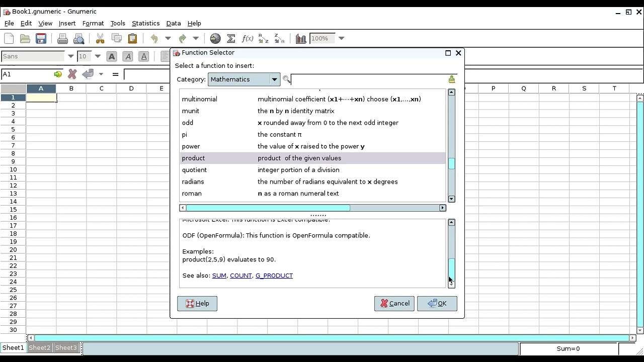Select the multinomial function row
This screenshot has height=362, width=644.
click(x=312, y=99)
